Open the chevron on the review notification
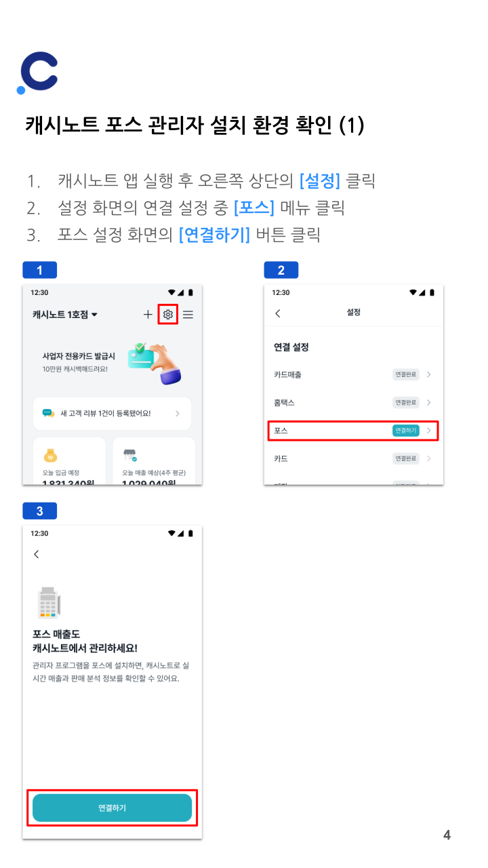The height and width of the screenshot is (868, 488). [178, 413]
